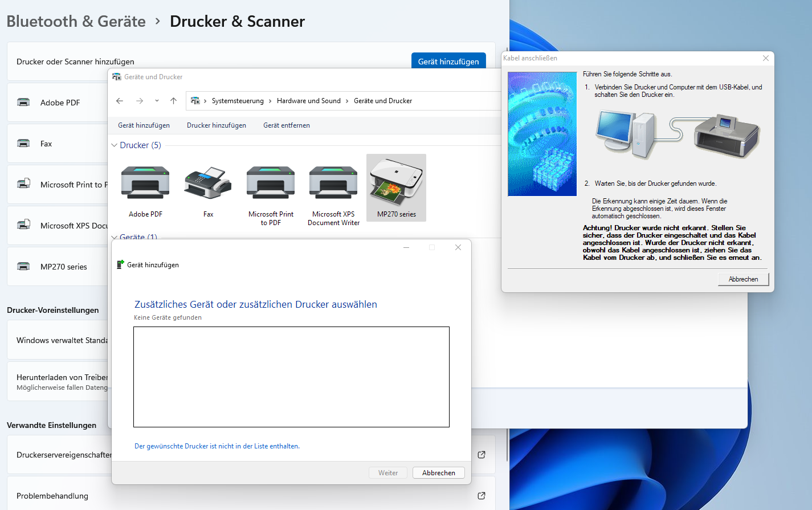Click 'Der gewünschte Drucker ist nicht in der Liste' link
812x510 pixels.
click(217, 446)
